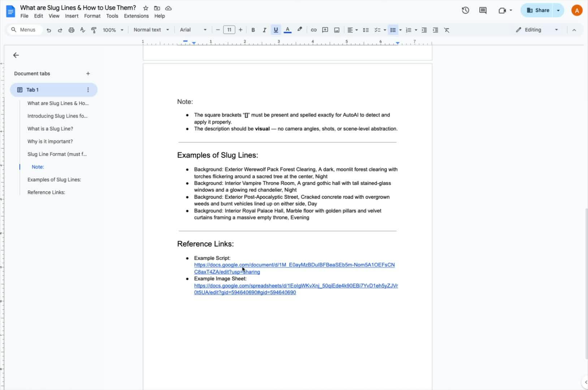Clear formatting with the toolbar icon
This screenshot has height=390, width=588.
point(447,30)
